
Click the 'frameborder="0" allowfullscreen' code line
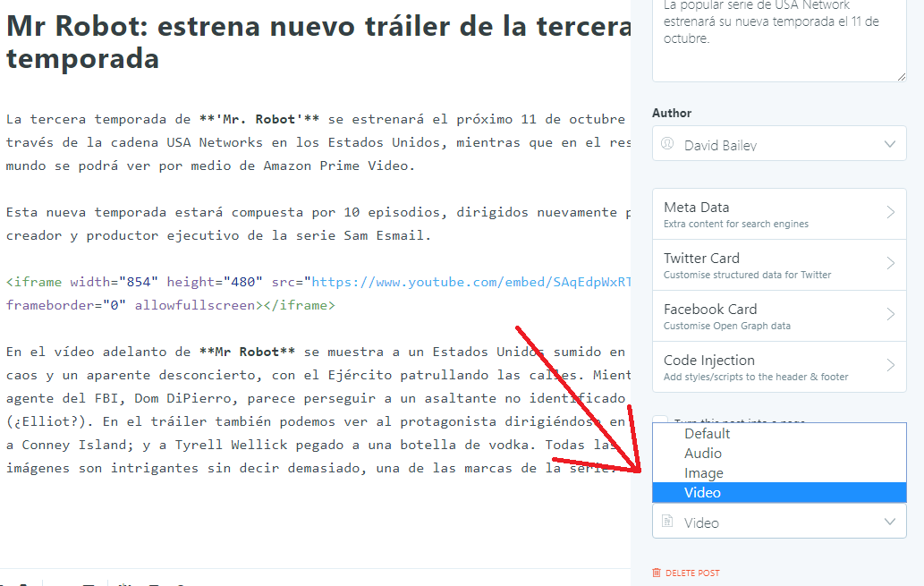pos(170,305)
